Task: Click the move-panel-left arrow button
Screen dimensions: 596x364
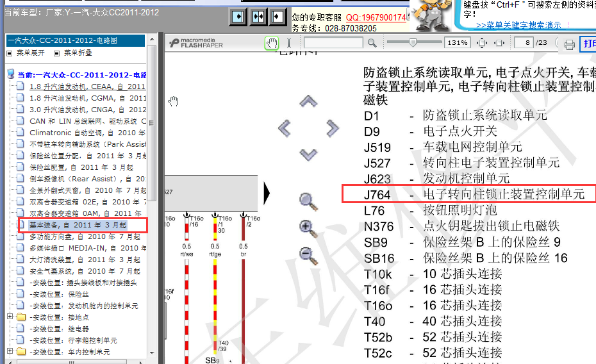Action: (x=277, y=17)
